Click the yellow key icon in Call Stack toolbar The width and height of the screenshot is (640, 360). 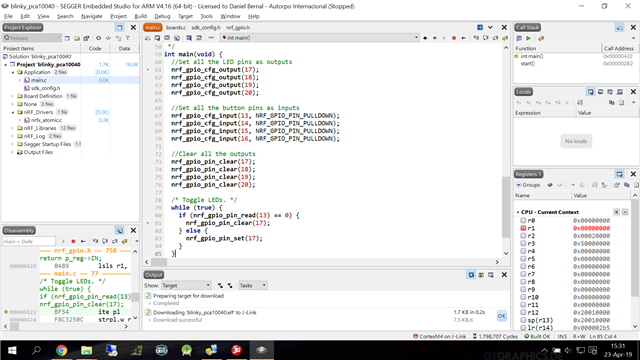(541, 38)
